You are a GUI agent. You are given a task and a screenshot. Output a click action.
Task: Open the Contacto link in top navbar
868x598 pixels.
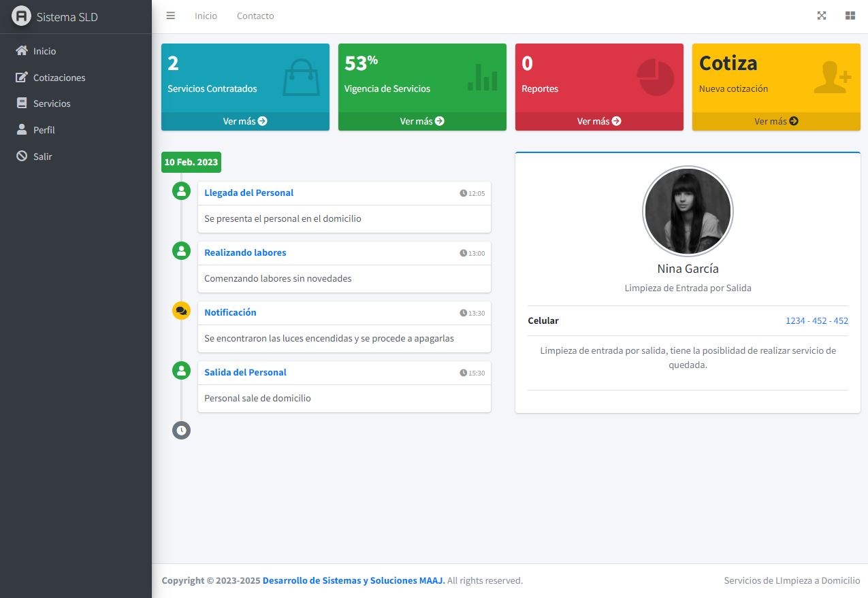point(255,16)
